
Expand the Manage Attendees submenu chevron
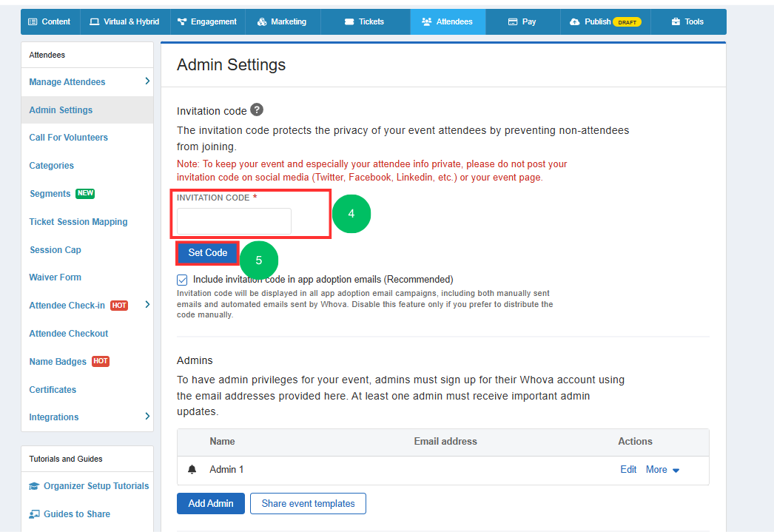coord(147,81)
